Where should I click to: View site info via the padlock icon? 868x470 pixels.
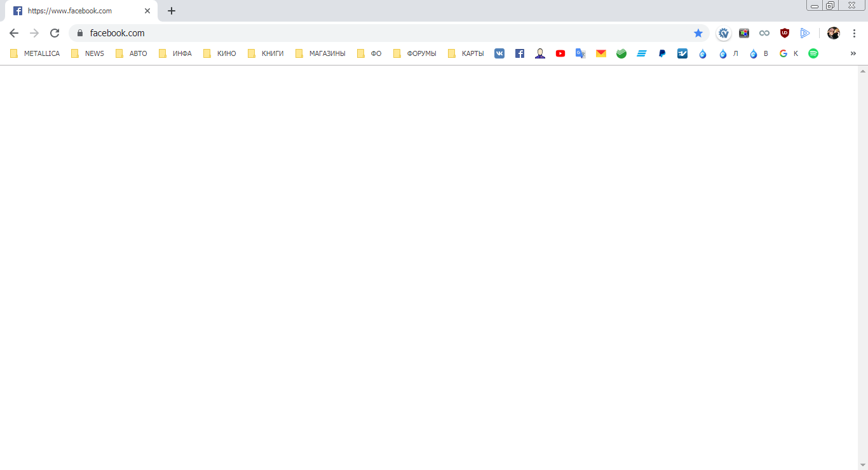point(80,33)
